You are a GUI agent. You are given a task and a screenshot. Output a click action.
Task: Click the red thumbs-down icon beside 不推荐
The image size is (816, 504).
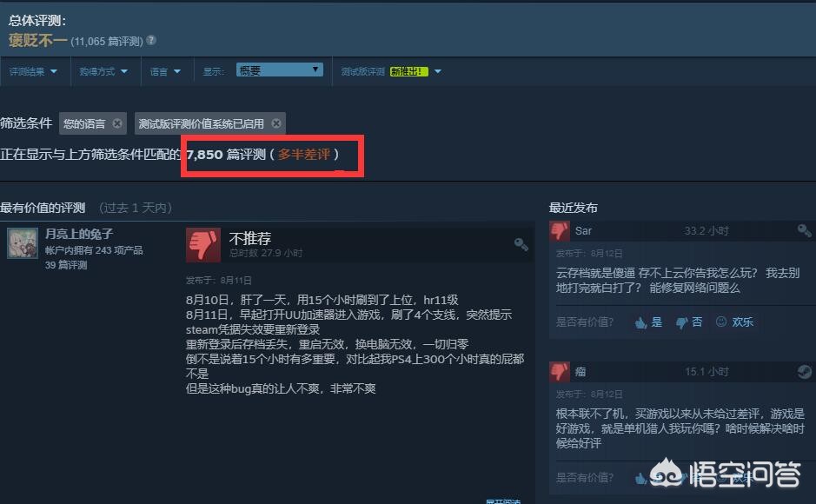pos(203,244)
